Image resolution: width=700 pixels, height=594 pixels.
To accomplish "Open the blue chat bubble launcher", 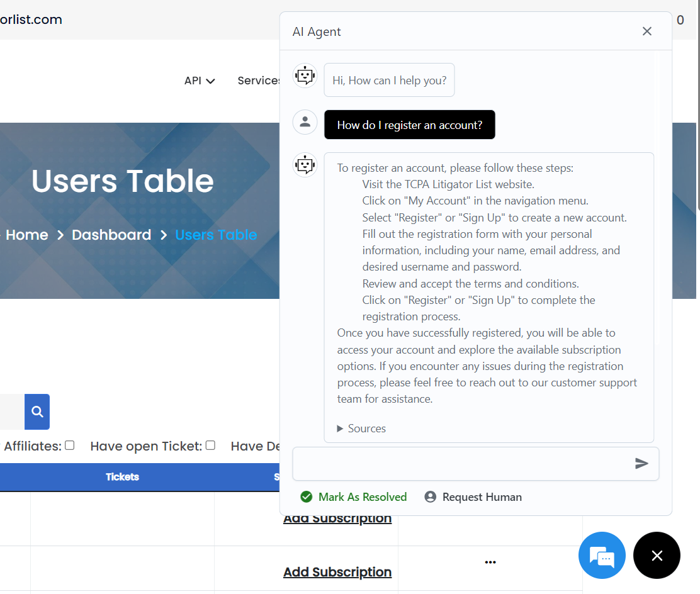I will (x=601, y=555).
